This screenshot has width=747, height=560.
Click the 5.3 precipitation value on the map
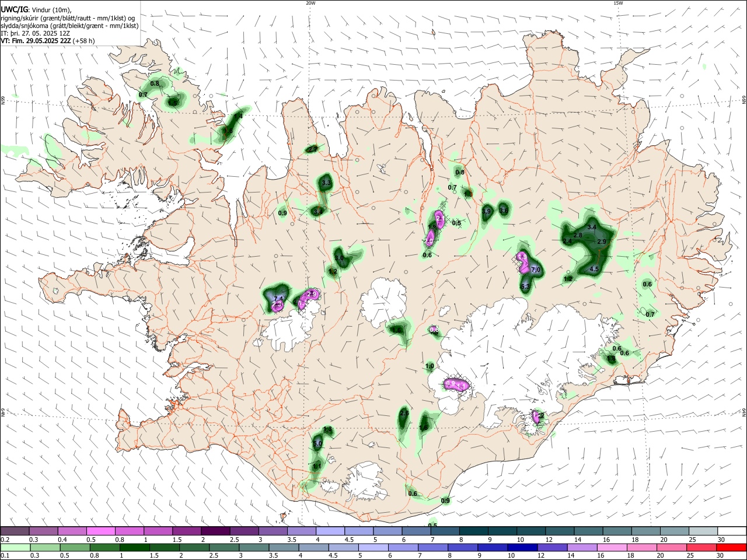coord(525,286)
